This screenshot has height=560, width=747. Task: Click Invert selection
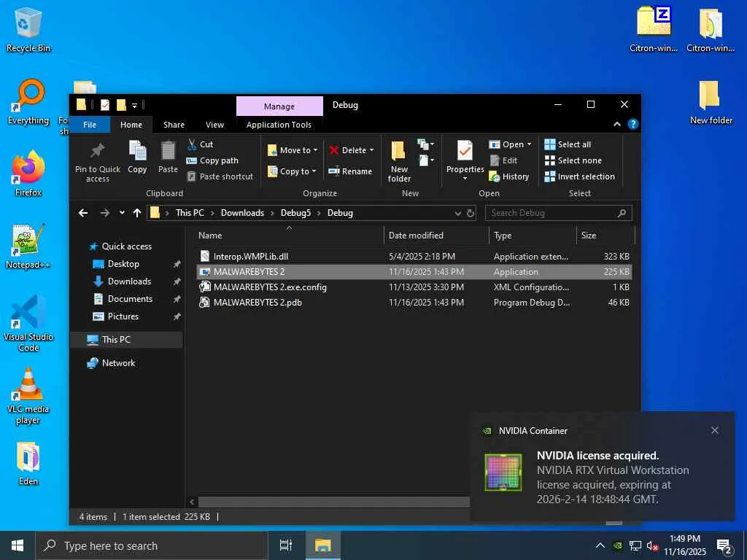tap(580, 176)
